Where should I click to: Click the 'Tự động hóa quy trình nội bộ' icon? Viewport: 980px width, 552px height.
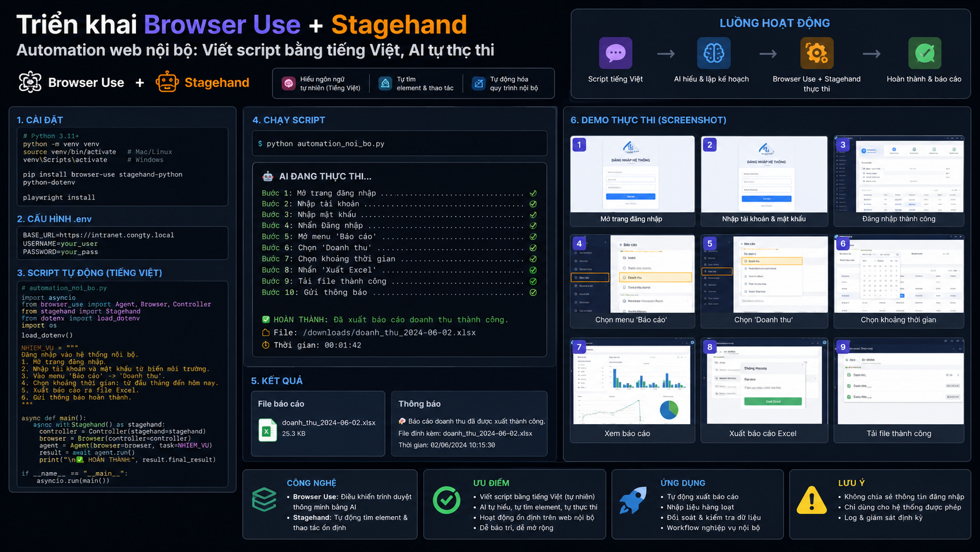[479, 83]
